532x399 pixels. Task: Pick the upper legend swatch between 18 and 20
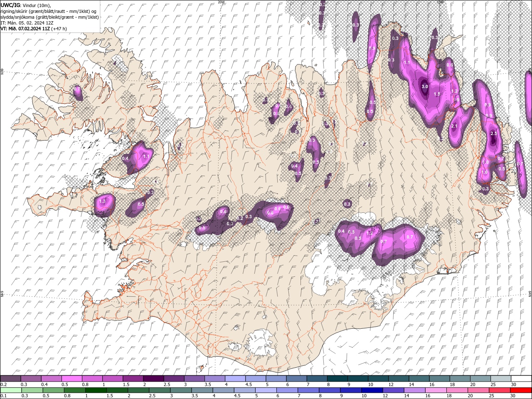point(460,379)
